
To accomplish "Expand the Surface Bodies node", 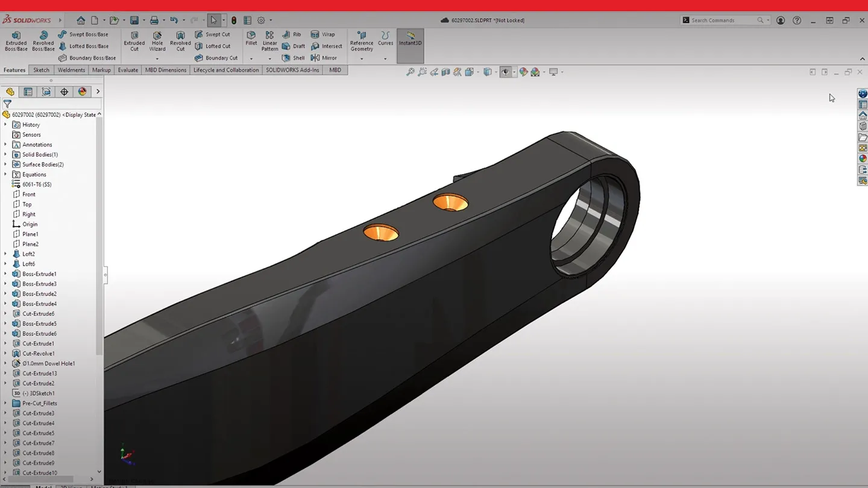I will pyautogui.click(x=5, y=164).
